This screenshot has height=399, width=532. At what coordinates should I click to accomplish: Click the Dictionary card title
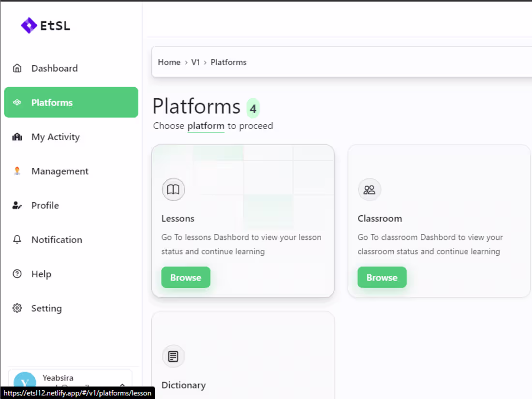point(184,385)
